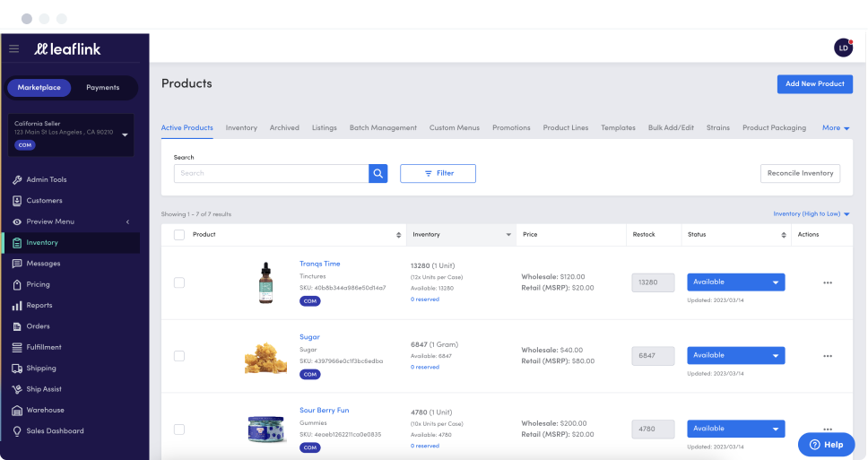The image size is (868, 460).
Task: Open the Product Lines tab
Action: pos(566,128)
